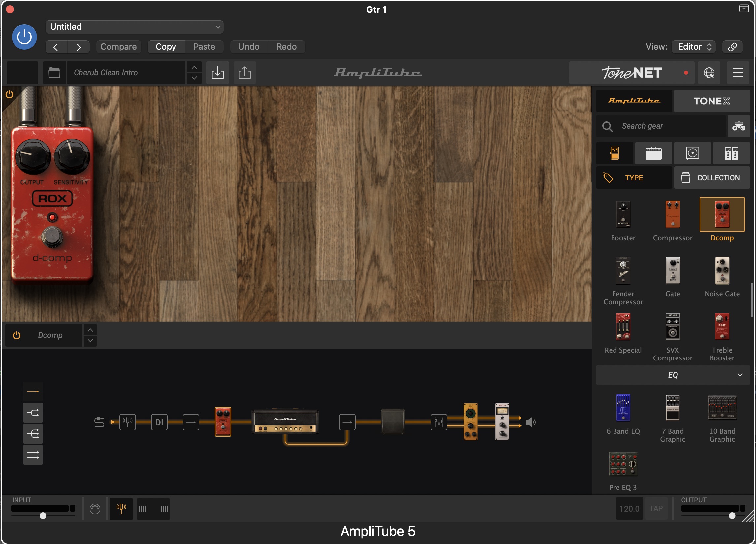Viewport: 756px width, 544px height.
Task: Open the hamburger main menu
Action: [738, 72]
